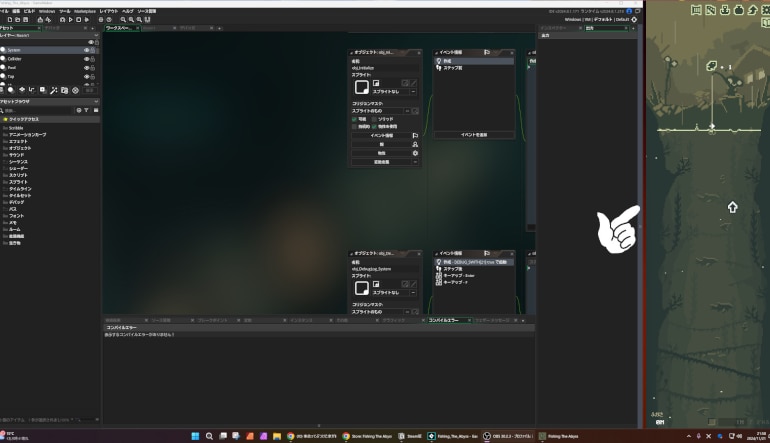
Task: Toggle visibility eye of System layer
Action: click(x=86, y=49)
